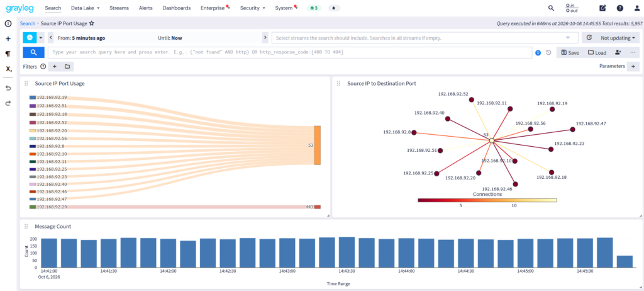Open filters help question icon
Screen dimensions: 644x291
tap(43, 66)
